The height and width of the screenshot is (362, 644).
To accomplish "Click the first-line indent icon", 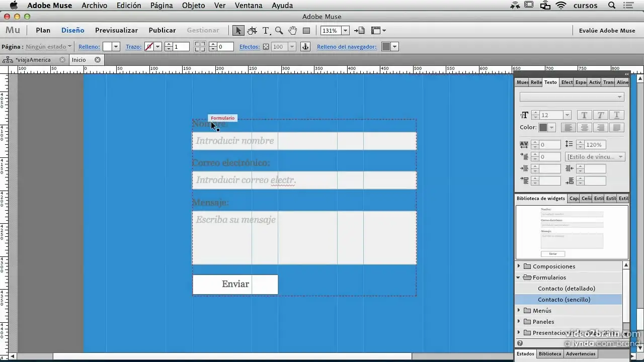I will pos(524,157).
